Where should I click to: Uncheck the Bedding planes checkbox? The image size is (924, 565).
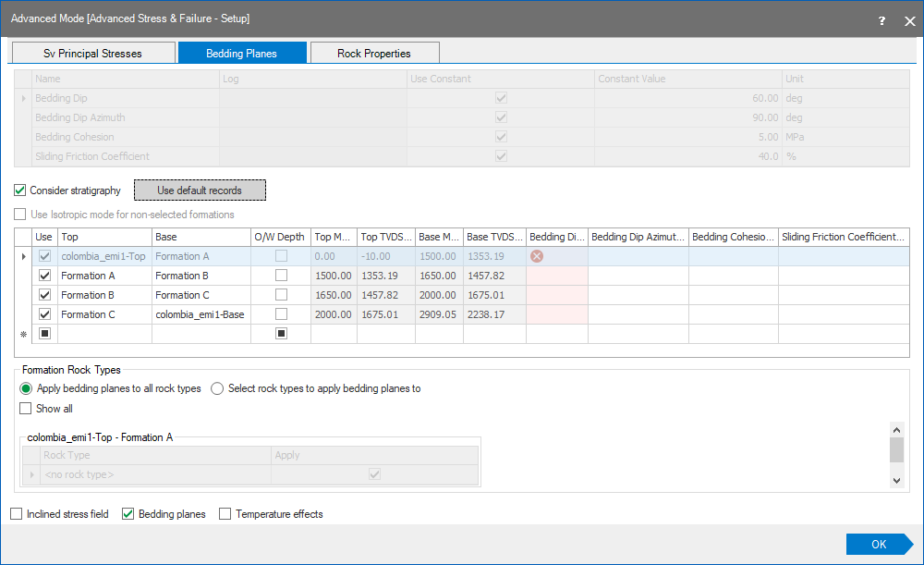click(128, 514)
